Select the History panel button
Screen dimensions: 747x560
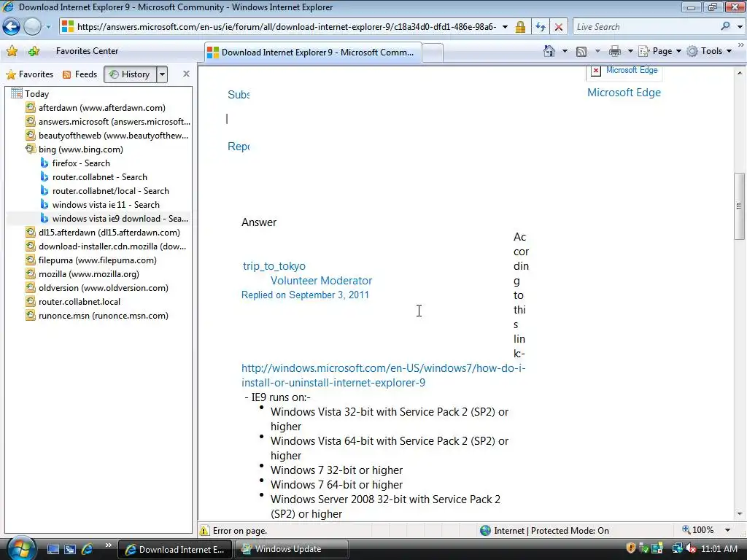[x=130, y=74]
